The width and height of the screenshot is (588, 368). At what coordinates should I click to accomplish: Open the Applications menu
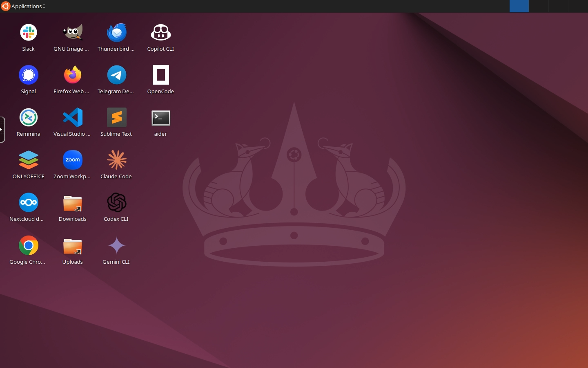tap(27, 6)
